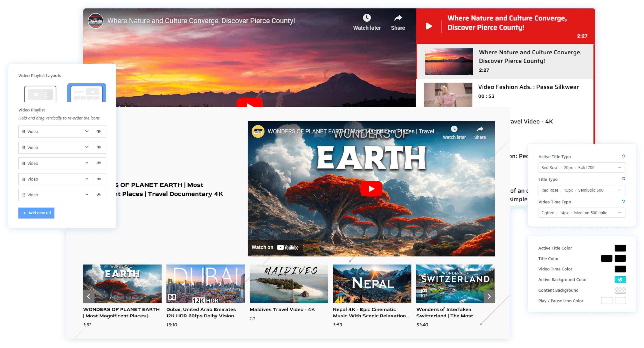Select the second highlighted playlist layout

point(86,94)
